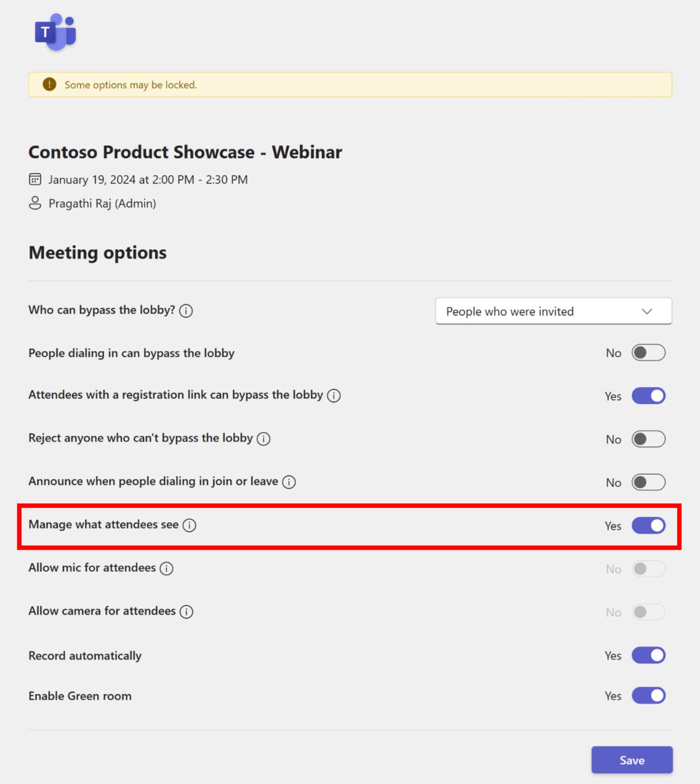Viewport: 700px width, 784px height.
Task: Click the Record automatically label
Action: 85,655
